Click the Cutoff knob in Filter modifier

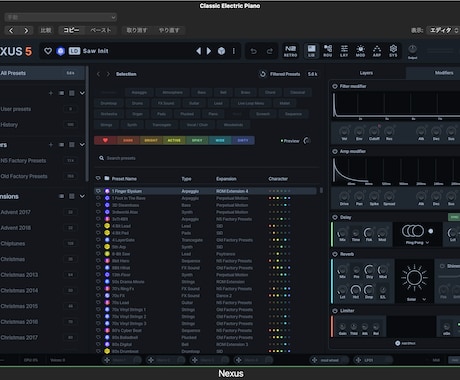(374, 131)
